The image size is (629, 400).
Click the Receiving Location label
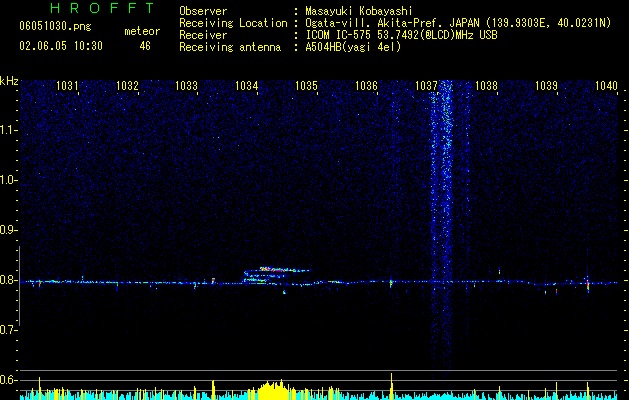coord(233,23)
